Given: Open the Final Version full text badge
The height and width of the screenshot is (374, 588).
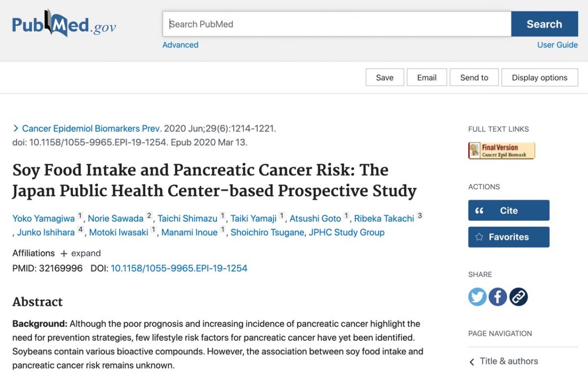Looking at the screenshot, I should tap(502, 151).
